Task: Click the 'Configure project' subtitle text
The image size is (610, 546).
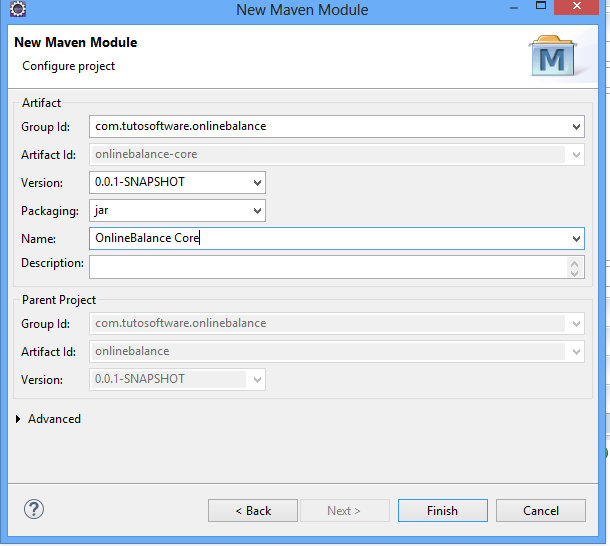Action: point(68,66)
